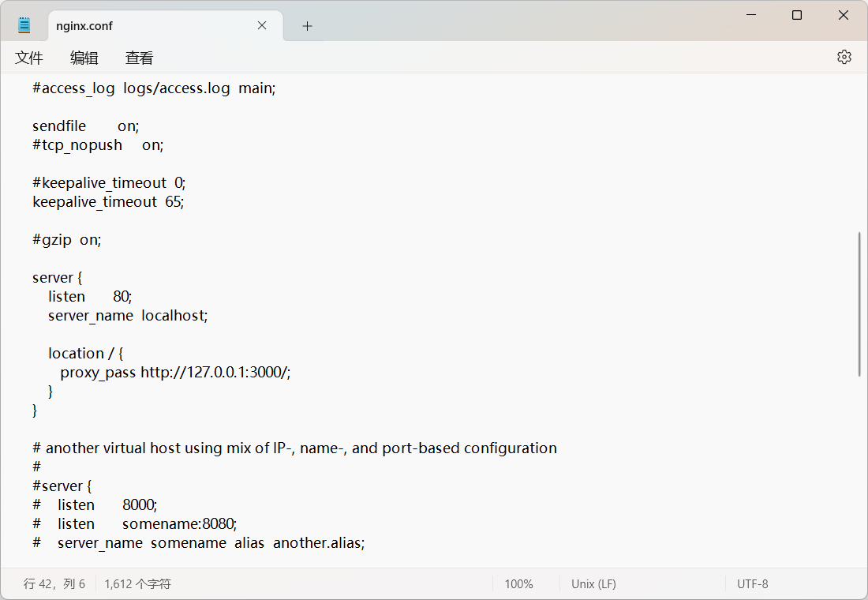The width and height of the screenshot is (868, 600).
Task: Open the 查看 menu
Action: point(139,58)
